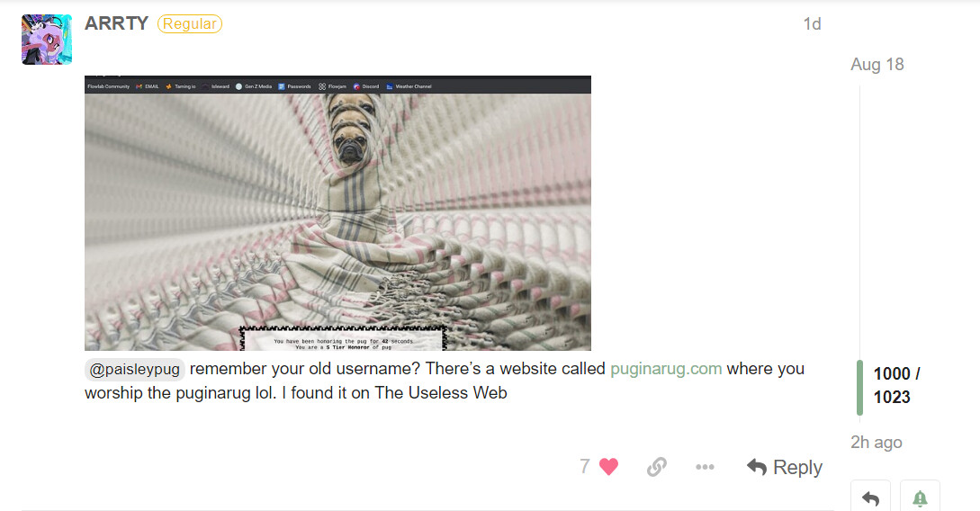980x511 pixels.
Task: Click the ARRTY username
Action: coord(116,23)
